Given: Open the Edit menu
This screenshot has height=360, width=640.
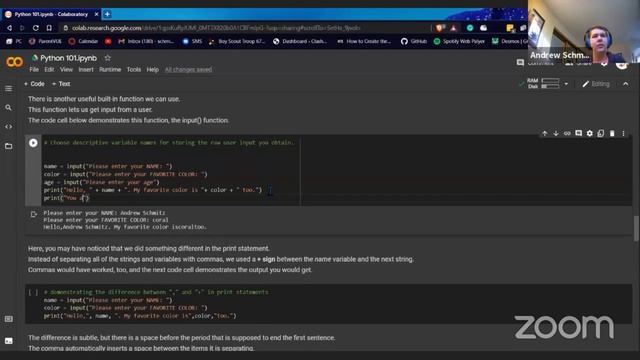Looking at the screenshot, I should 49,70.
